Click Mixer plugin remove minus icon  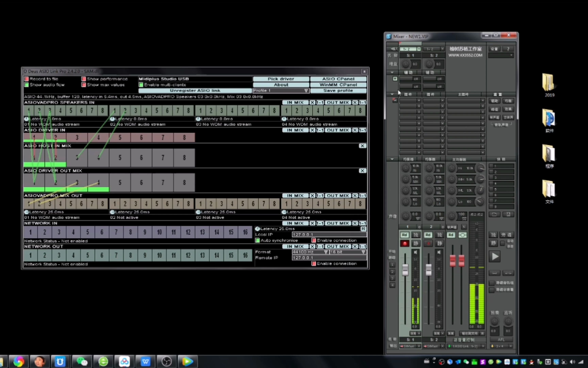(395, 100)
